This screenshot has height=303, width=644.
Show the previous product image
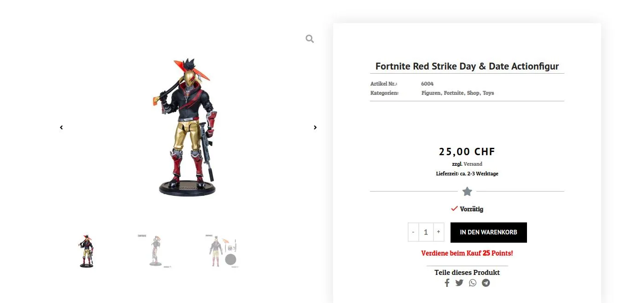coord(61,128)
